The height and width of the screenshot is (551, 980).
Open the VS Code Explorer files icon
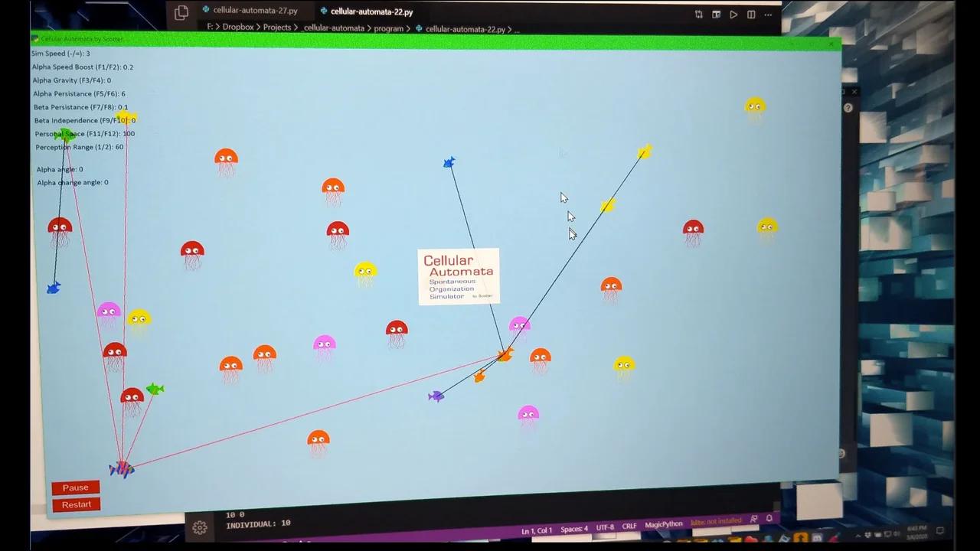pyautogui.click(x=181, y=12)
